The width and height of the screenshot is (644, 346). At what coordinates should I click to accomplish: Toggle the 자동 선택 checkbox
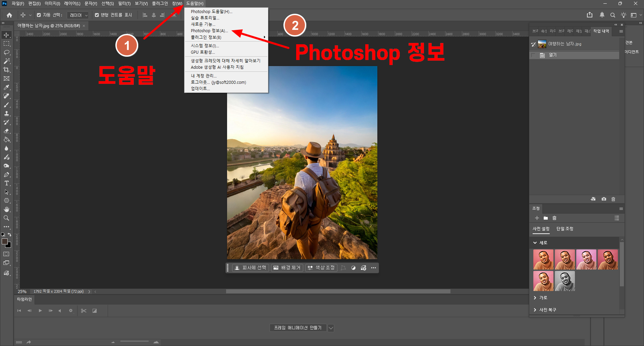(39, 15)
